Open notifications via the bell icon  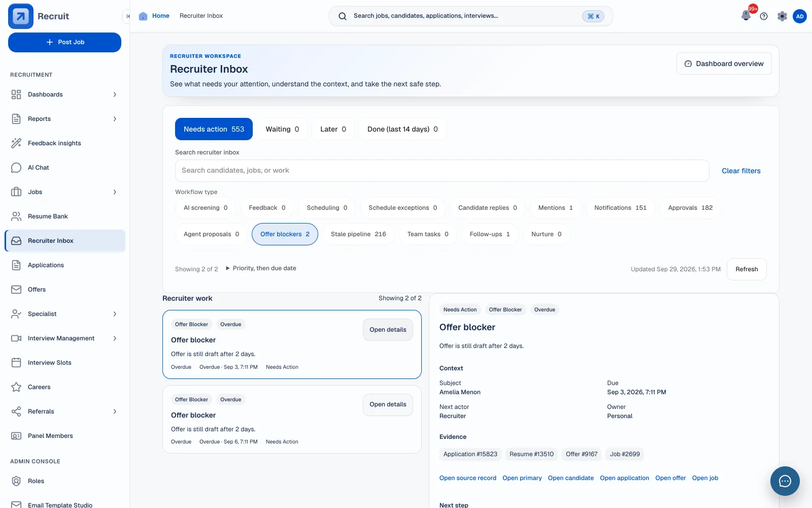click(746, 16)
